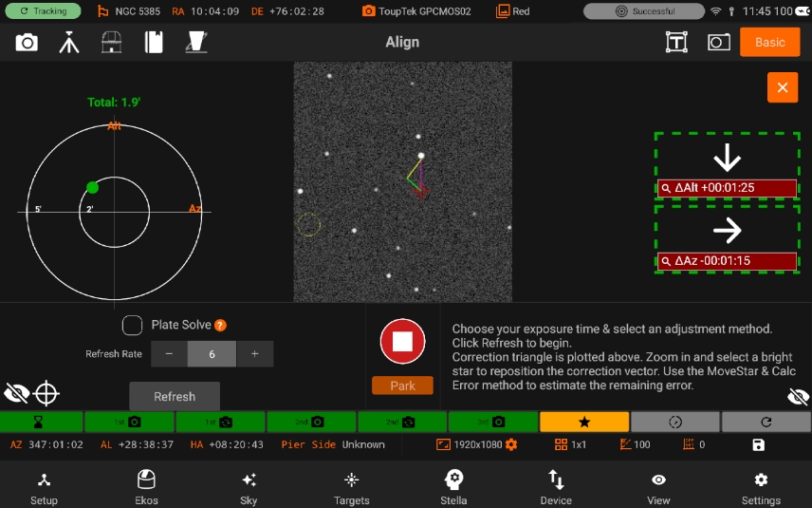Select the 2nd rotate stage

(x=402, y=422)
